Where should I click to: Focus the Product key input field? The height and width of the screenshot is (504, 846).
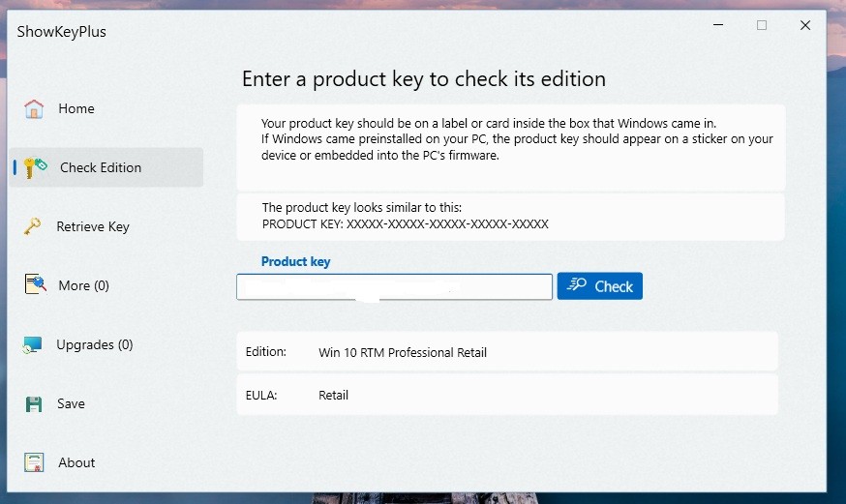tap(394, 286)
